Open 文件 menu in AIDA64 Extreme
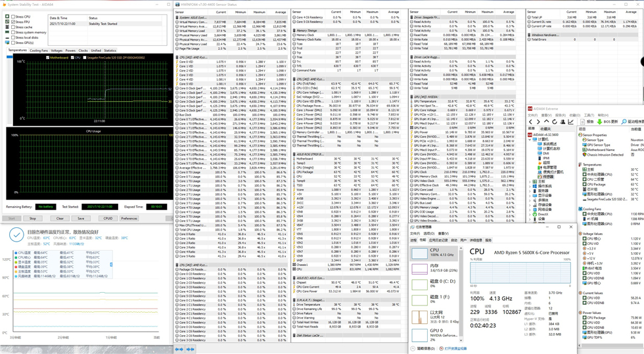The height and width of the screenshot is (354, 644). 532,116
